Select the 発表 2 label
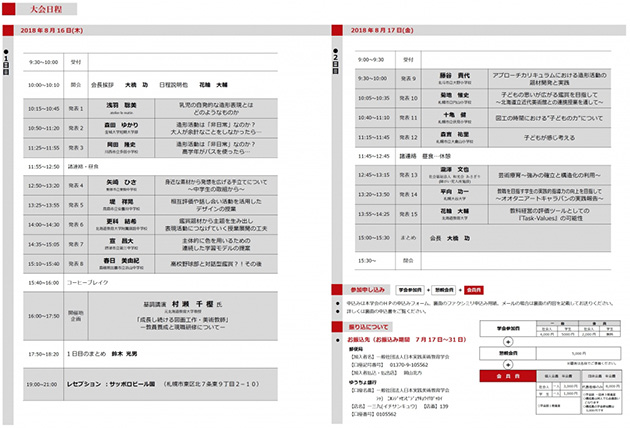The image size is (630, 428). 76,128
